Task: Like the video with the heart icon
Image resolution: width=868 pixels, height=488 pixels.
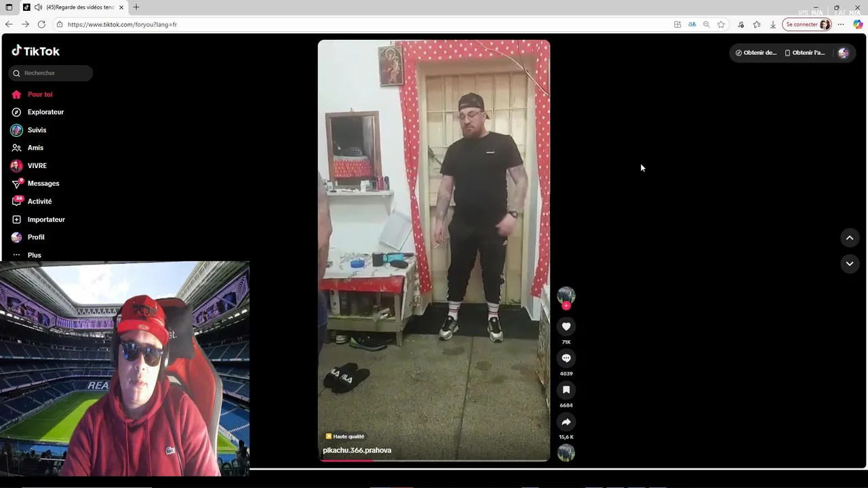Action: coord(566,327)
